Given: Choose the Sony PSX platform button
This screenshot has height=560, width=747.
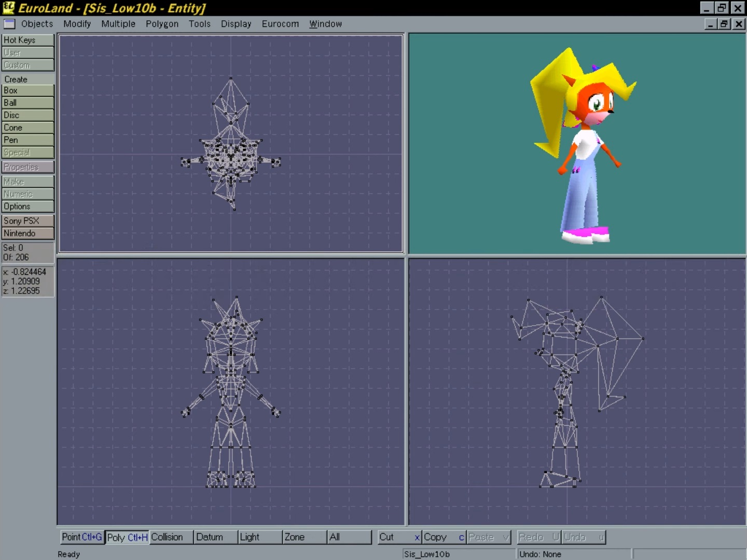Looking at the screenshot, I should 27,221.
